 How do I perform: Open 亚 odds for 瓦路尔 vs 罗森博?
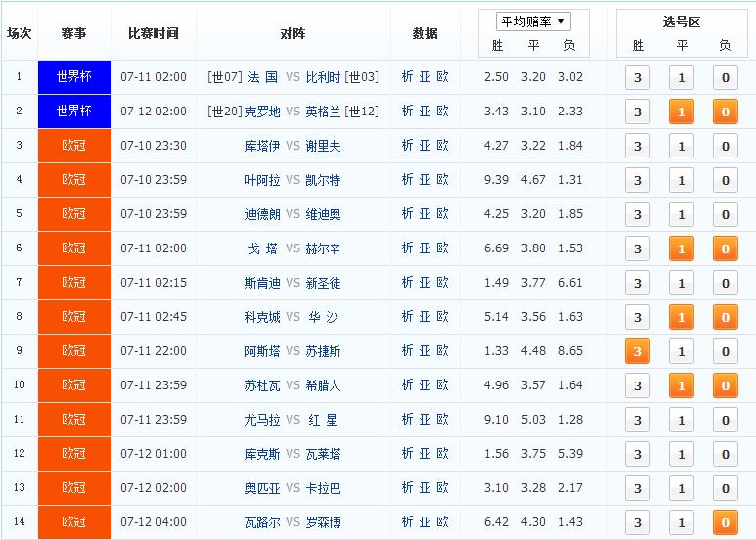tap(424, 521)
